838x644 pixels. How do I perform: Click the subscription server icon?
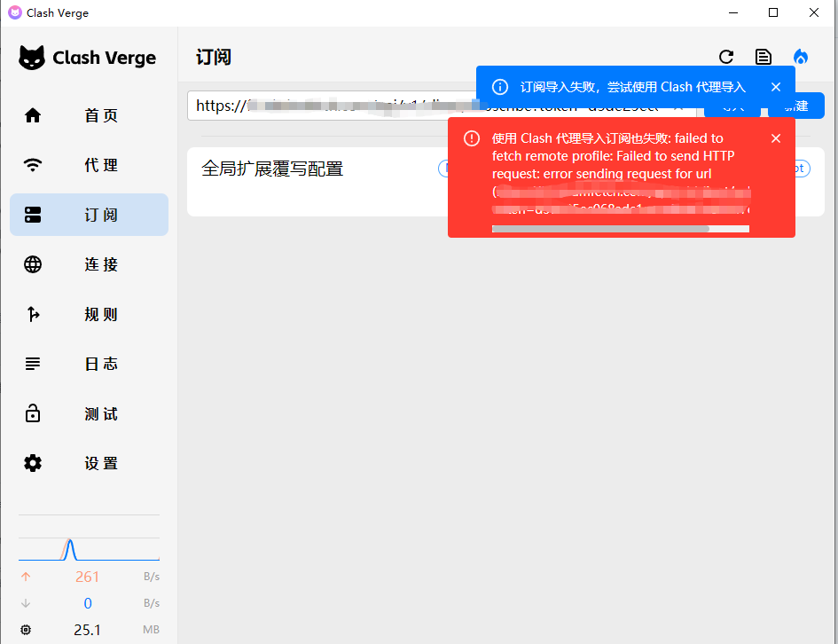pyautogui.click(x=33, y=215)
